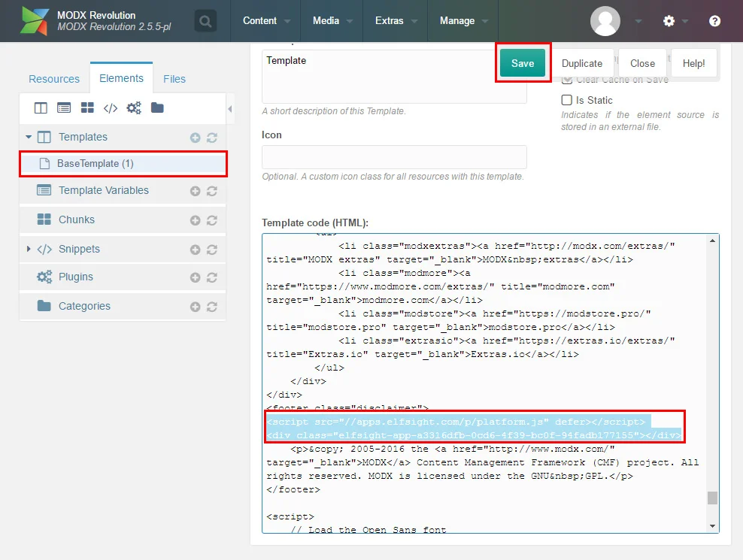Save the template
743x560 pixels.
click(523, 63)
